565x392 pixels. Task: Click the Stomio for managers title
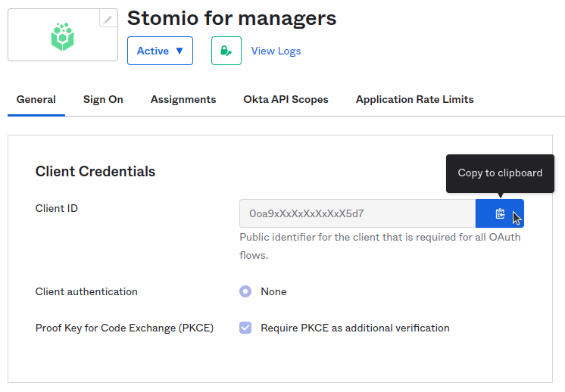tap(232, 18)
